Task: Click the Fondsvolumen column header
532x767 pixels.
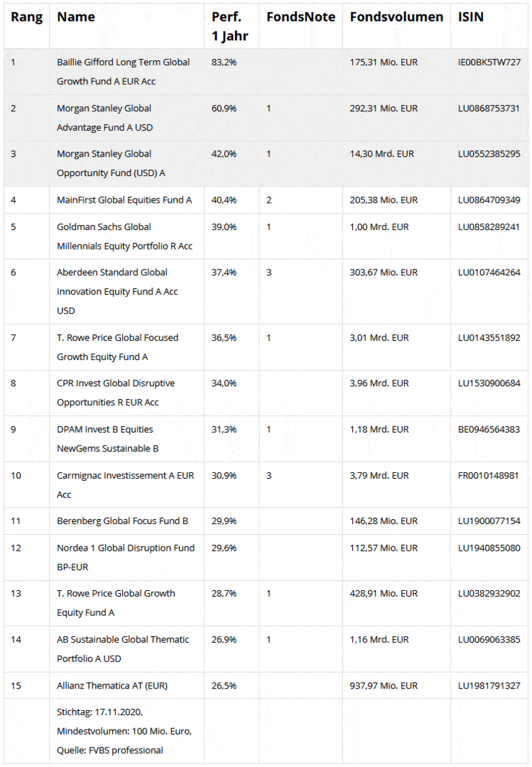Action: [396, 17]
